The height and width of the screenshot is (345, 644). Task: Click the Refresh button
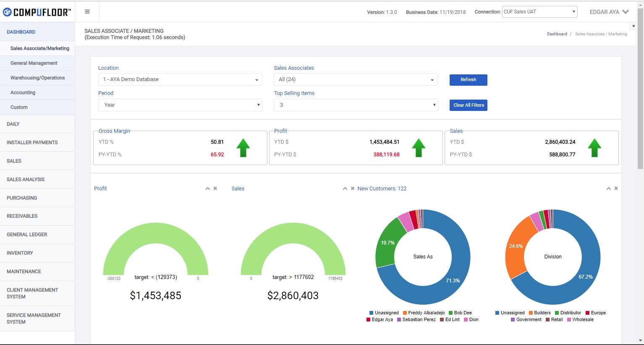point(468,80)
